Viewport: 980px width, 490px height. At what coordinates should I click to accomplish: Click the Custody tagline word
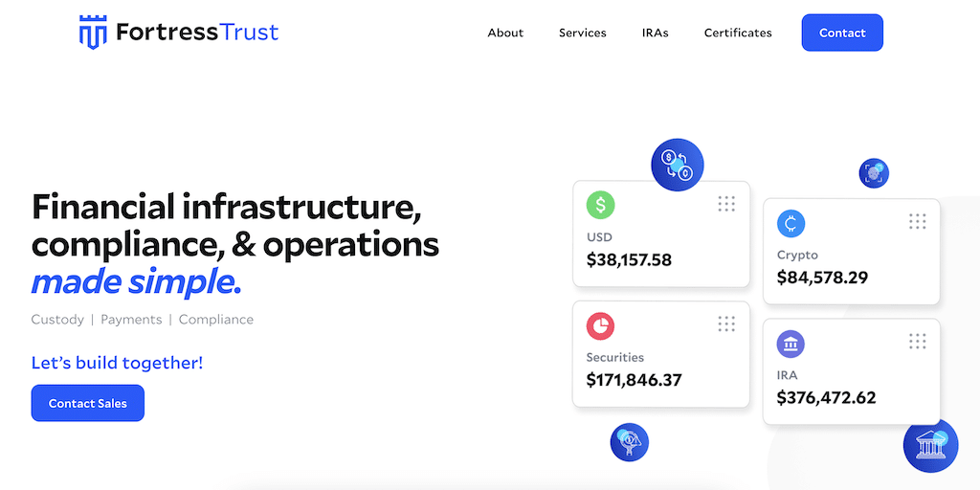pyautogui.click(x=57, y=320)
